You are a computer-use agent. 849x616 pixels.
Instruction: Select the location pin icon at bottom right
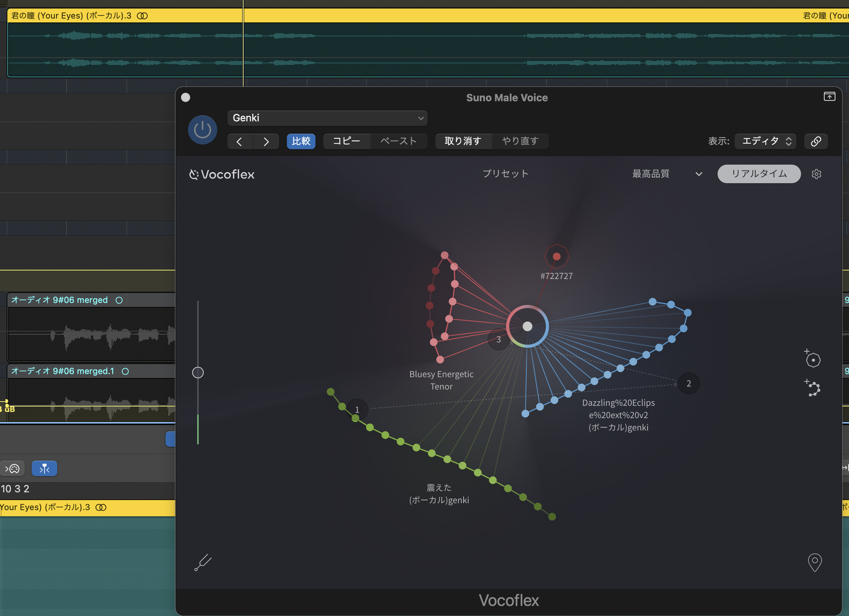(x=815, y=563)
